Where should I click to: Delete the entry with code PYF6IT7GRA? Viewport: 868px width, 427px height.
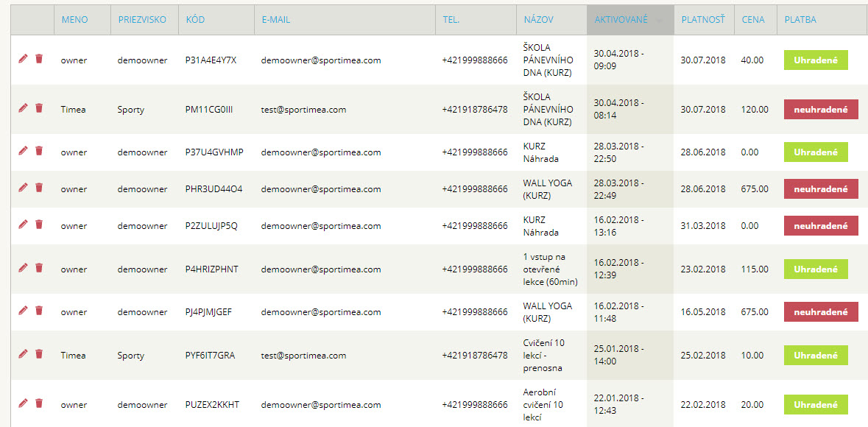click(39, 354)
